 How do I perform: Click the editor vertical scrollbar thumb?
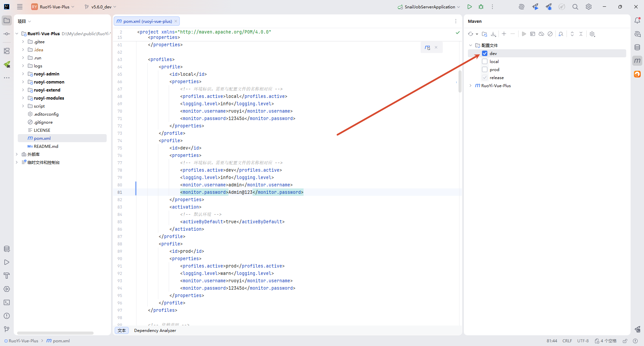tap(460, 81)
